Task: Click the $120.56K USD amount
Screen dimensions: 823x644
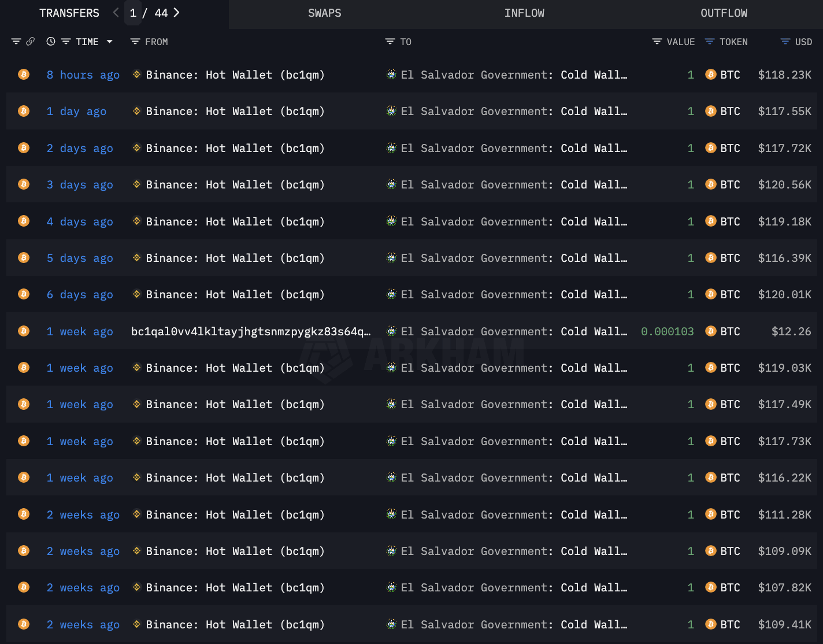Action: pos(785,184)
